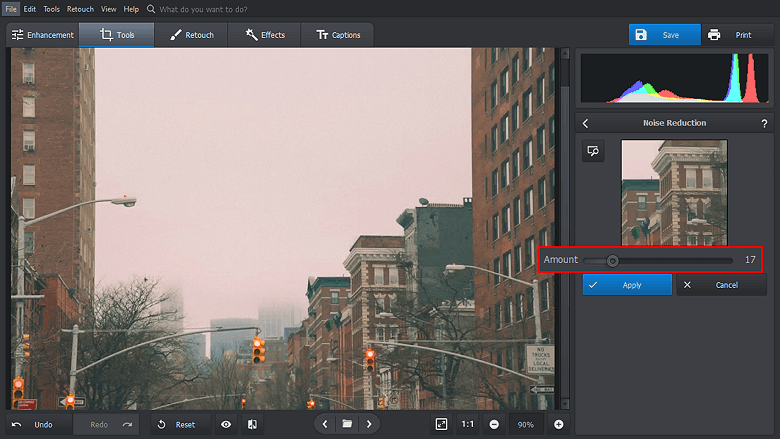
Task: Switch to the Enhancement tab
Action: pos(42,35)
